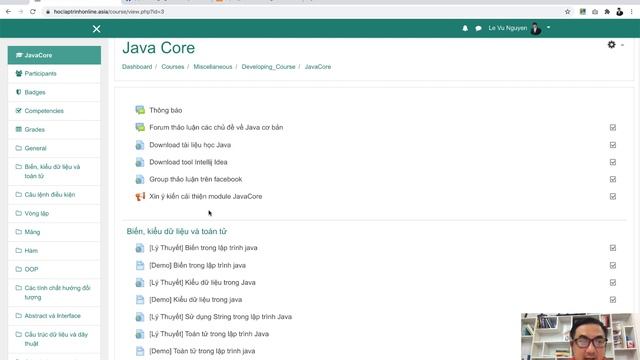
Task: Close the side navigation drawer
Action: click(x=96, y=29)
